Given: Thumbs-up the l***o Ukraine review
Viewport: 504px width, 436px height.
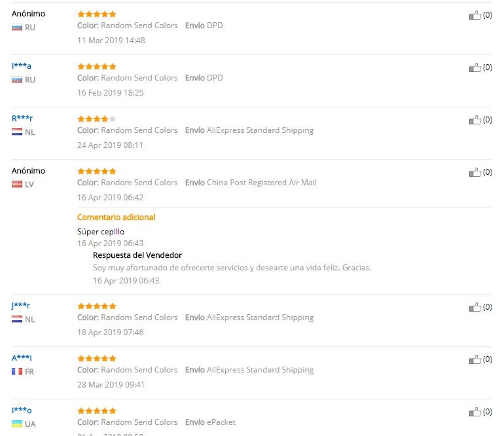Looking at the screenshot, I should click(475, 412).
